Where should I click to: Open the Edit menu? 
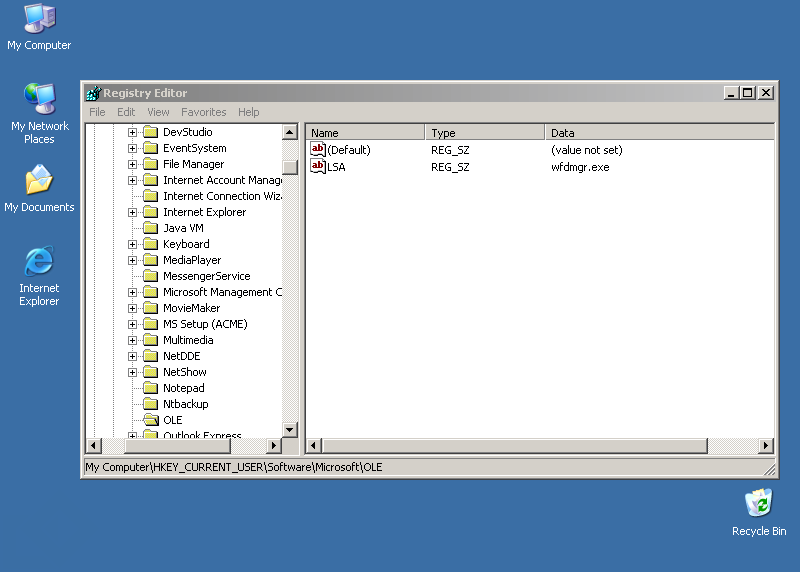(126, 112)
